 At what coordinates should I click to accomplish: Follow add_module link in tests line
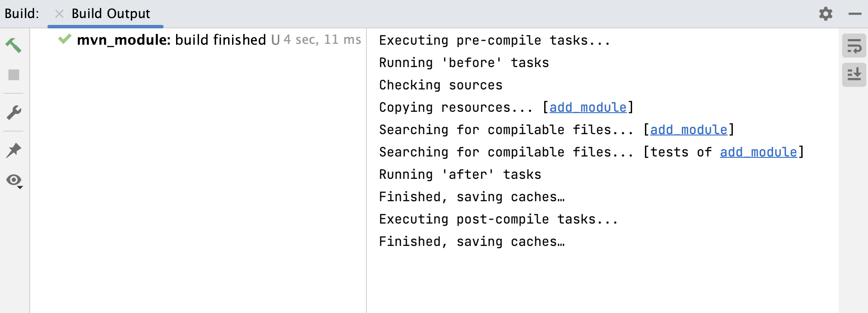coord(758,152)
